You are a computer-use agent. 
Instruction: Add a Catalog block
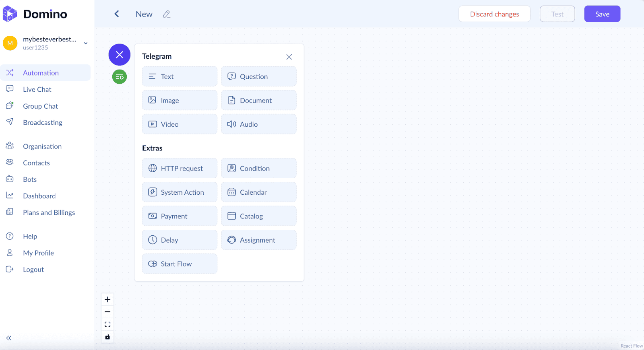tap(259, 216)
